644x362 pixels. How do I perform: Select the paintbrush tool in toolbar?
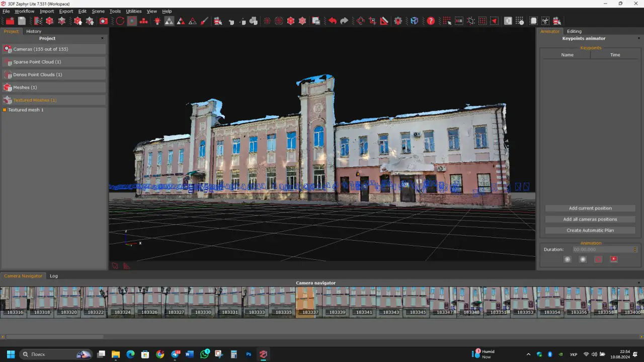pyautogui.click(x=204, y=21)
